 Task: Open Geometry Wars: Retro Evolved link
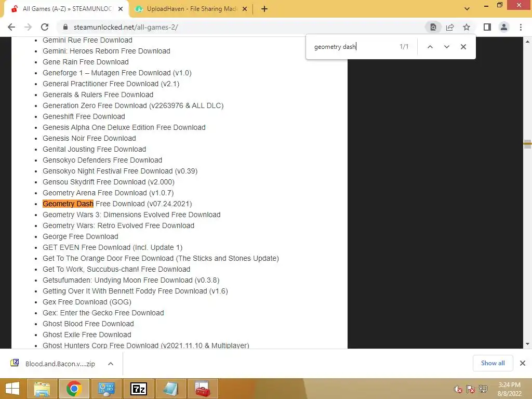(118, 225)
